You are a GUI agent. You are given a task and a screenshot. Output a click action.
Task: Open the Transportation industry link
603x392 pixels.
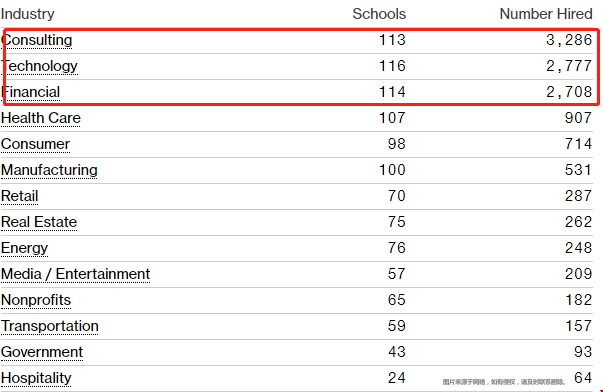50,326
